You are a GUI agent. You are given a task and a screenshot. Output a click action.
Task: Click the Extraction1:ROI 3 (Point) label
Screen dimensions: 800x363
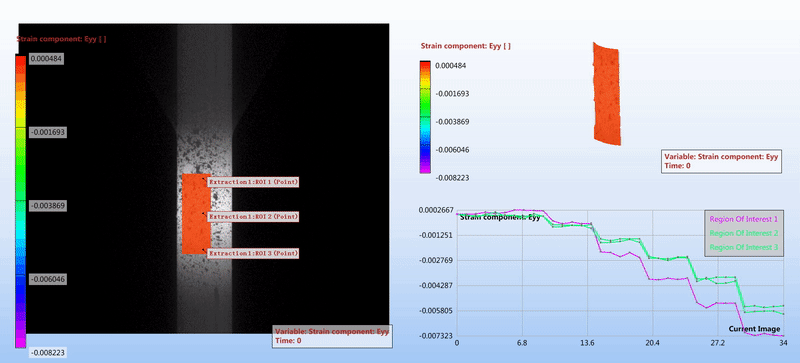[253, 253]
